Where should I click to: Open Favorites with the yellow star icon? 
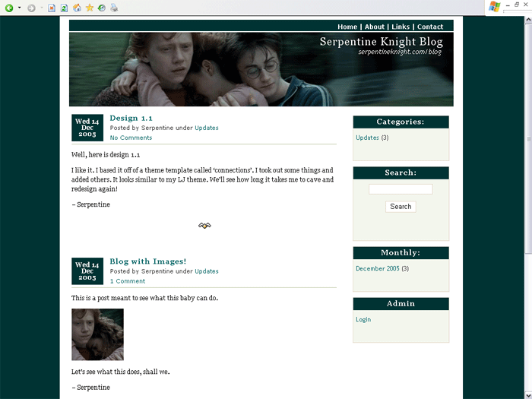90,8
